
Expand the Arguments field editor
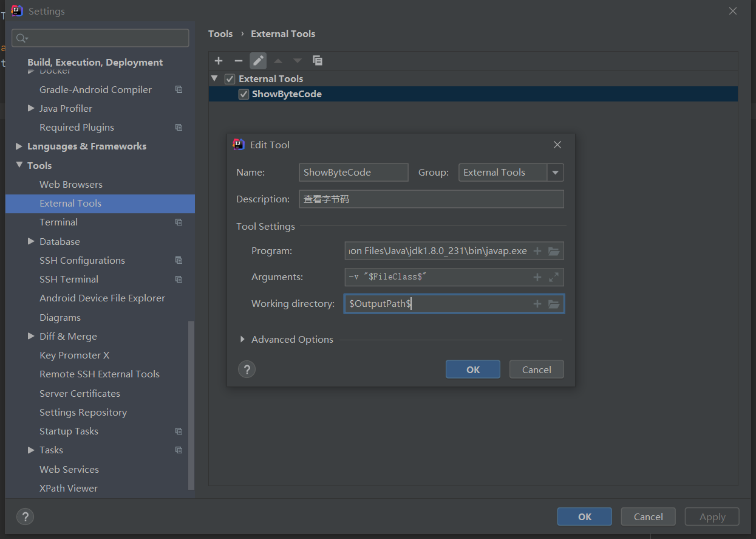tap(554, 277)
